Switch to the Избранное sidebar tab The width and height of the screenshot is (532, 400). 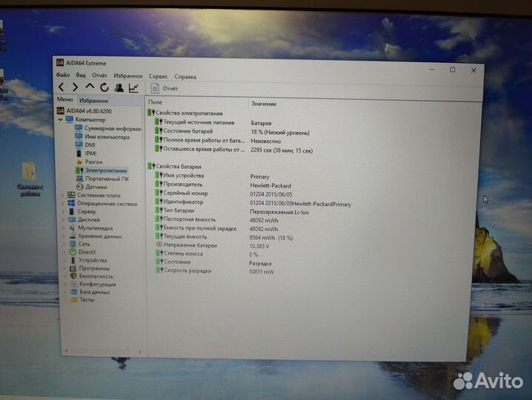(x=93, y=101)
